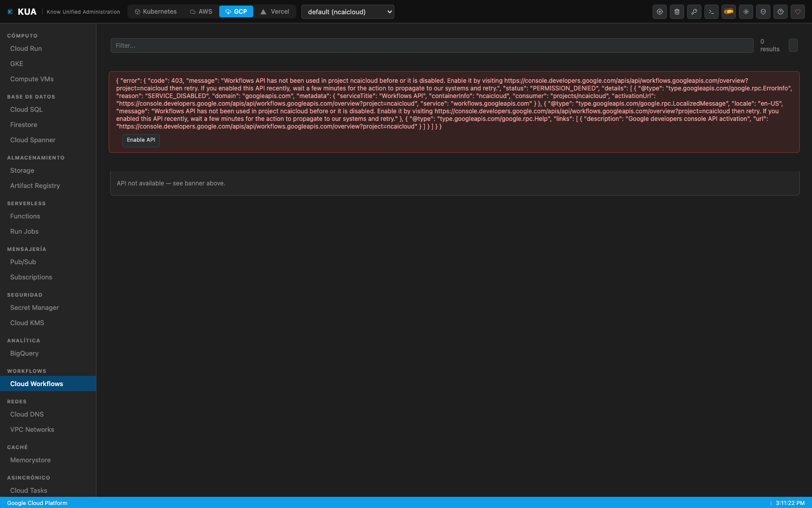Click the REDES section heading
Viewport: 812px width, 508px height.
point(17,402)
